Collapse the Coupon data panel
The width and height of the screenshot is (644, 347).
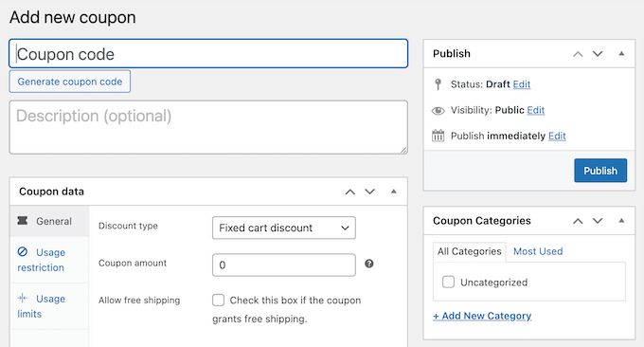[x=393, y=192]
